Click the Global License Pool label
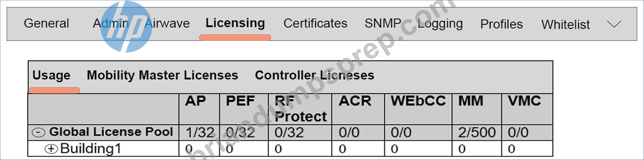This screenshot has height=160, width=644. pos(111,132)
